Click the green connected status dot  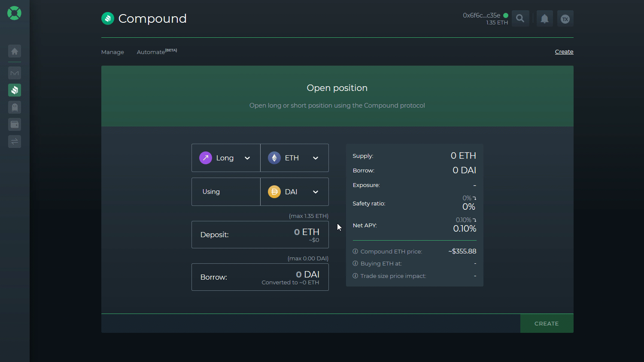(x=506, y=15)
